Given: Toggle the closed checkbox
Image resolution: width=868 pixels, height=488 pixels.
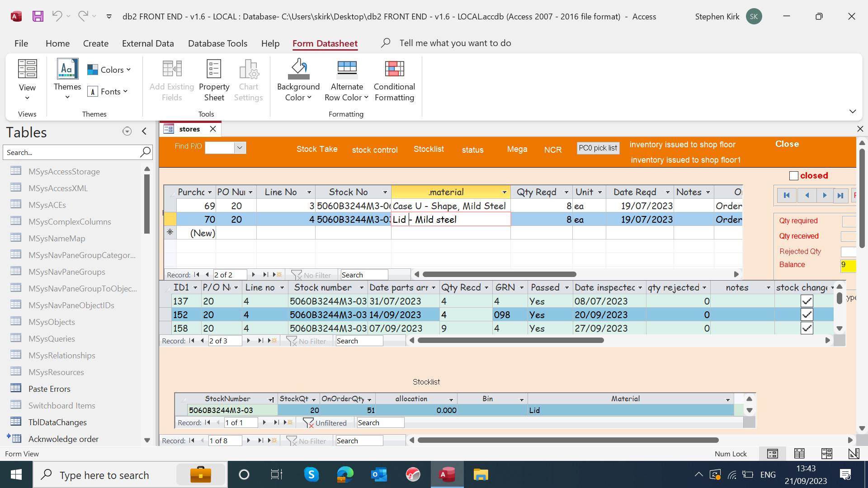Looking at the screenshot, I should (793, 176).
